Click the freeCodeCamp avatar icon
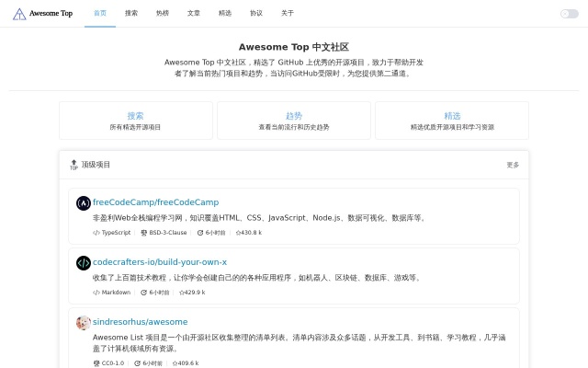 coord(84,202)
